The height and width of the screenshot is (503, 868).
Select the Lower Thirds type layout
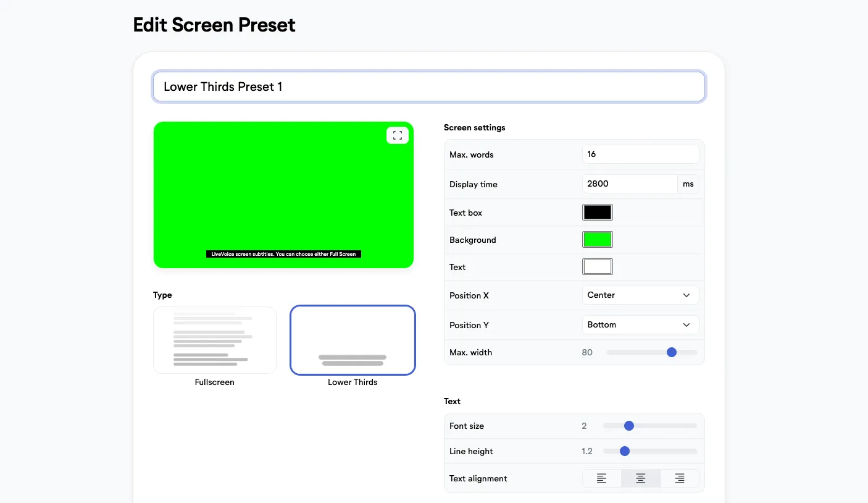pos(353,340)
